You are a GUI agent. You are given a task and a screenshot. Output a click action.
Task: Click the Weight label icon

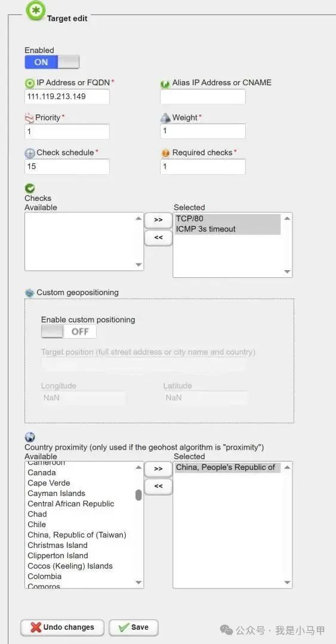[x=165, y=118]
